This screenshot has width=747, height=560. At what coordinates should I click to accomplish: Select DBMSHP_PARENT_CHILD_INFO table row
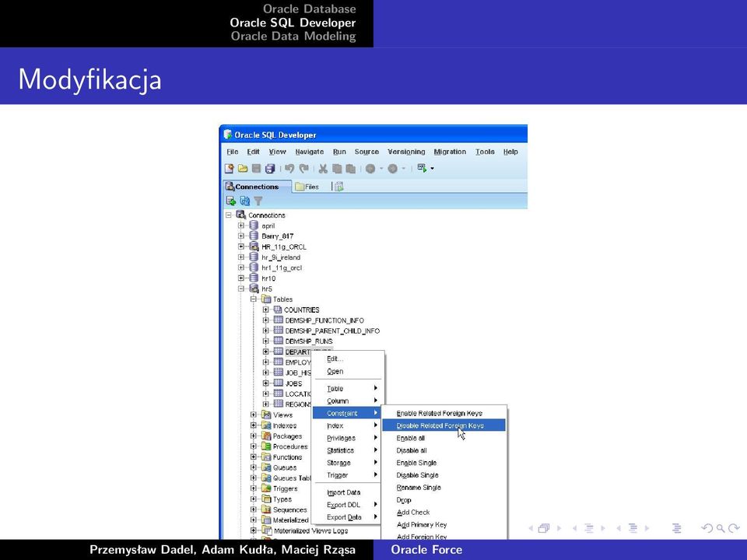332,331
